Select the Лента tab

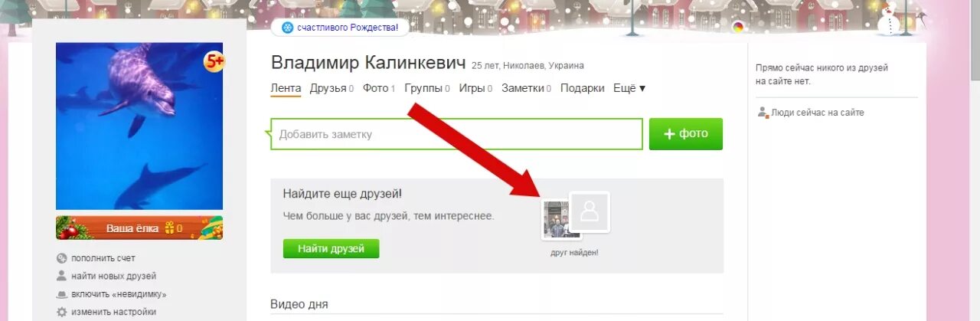coord(286,88)
